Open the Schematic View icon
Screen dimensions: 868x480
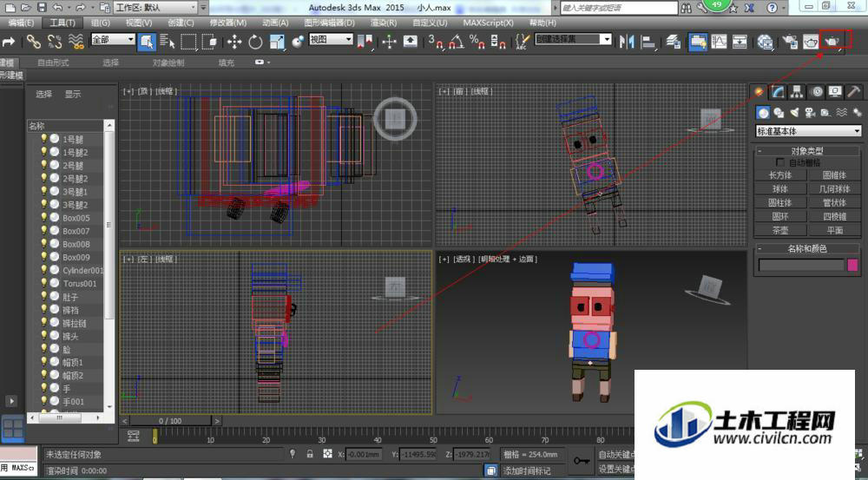point(740,42)
